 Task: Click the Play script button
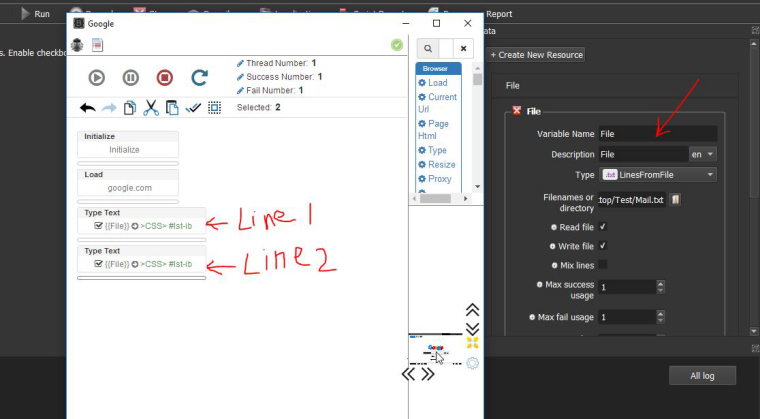click(x=97, y=77)
